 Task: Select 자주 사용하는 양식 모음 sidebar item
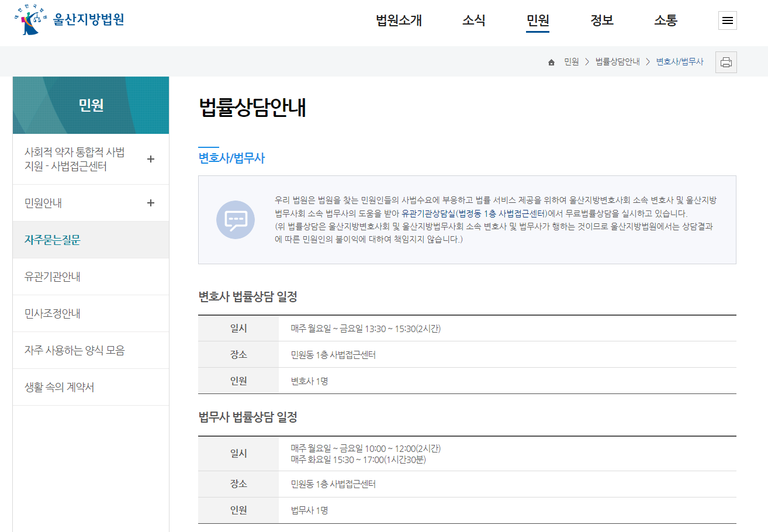tap(91, 350)
